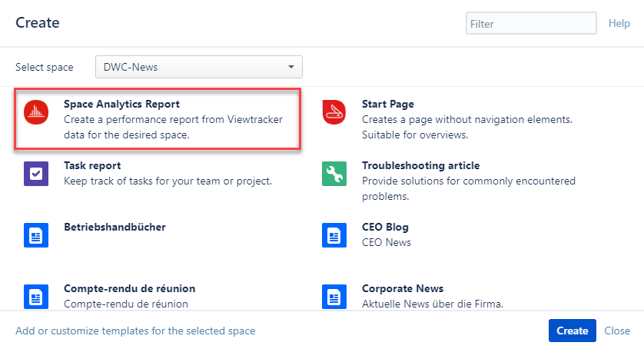Image resolution: width=644 pixels, height=349 pixels.
Task: Click the Task report checkmark icon
Action: (36, 174)
